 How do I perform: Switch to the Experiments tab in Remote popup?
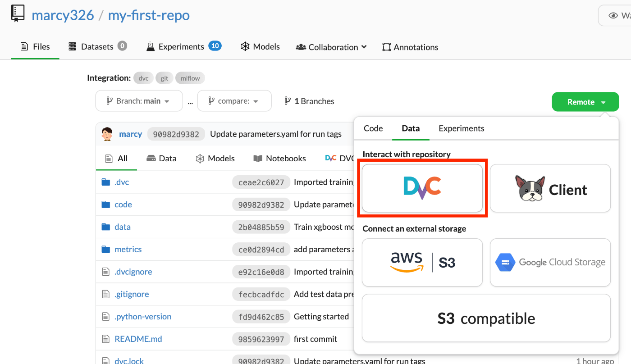pos(462,128)
